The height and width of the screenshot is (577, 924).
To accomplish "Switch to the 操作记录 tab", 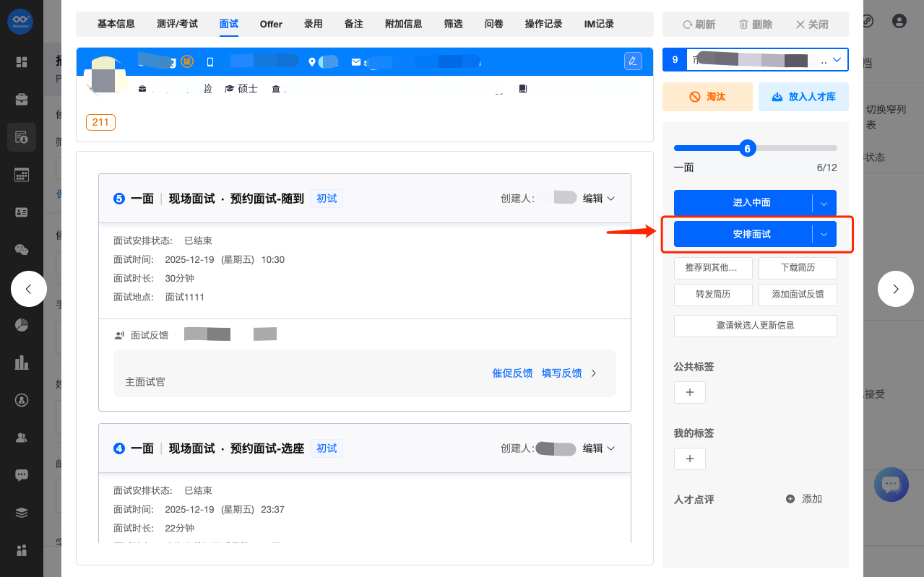I will 544,24.
